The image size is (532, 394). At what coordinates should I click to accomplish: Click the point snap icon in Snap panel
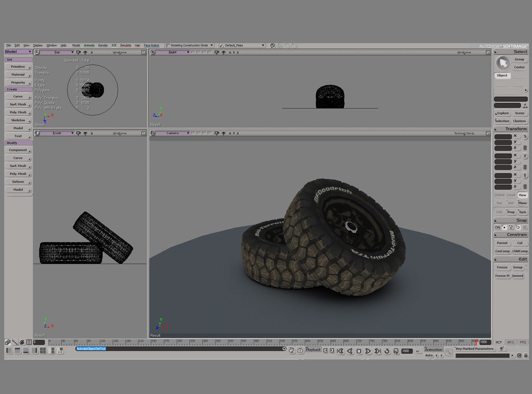click(x=504, y=227)
